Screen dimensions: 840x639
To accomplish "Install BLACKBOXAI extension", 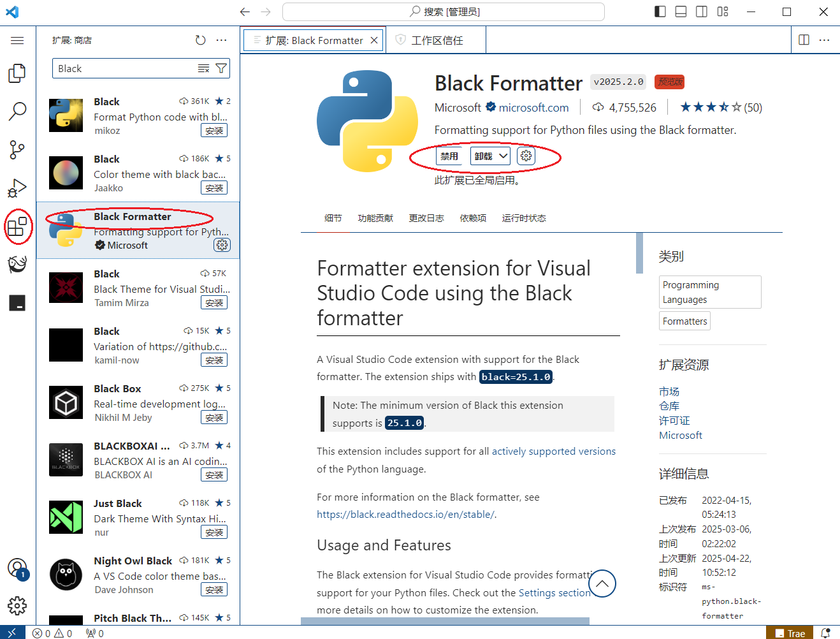I will pyautogui.click(x=214, y=475).
